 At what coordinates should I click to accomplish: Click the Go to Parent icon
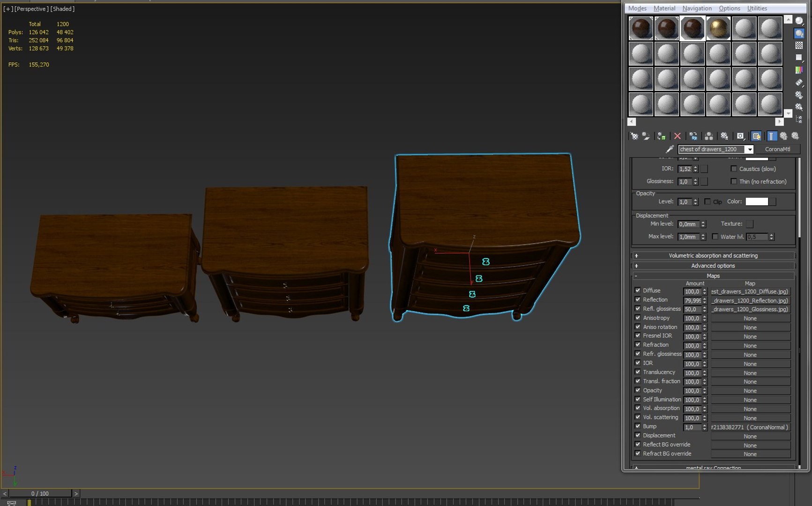pos(783,136)
